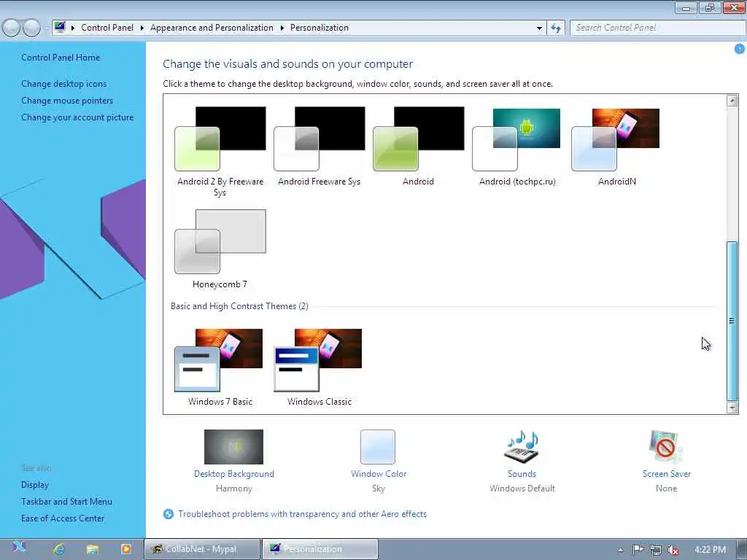Open the address bar history dropdown

pos(539,28)
